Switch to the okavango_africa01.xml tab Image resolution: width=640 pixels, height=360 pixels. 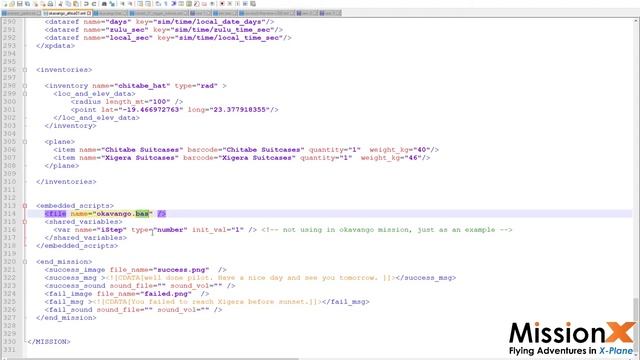click(x=67, y=13)
